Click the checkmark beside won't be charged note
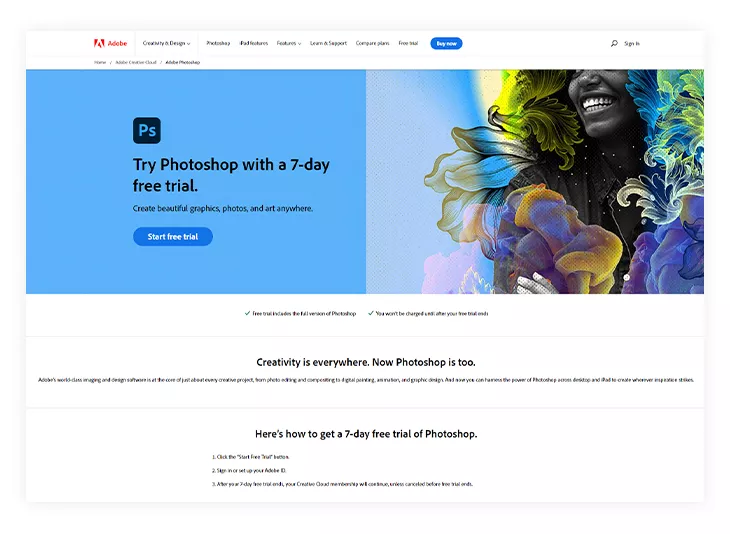Viewport: 730px width, 534px height. (x=371, y=313)
